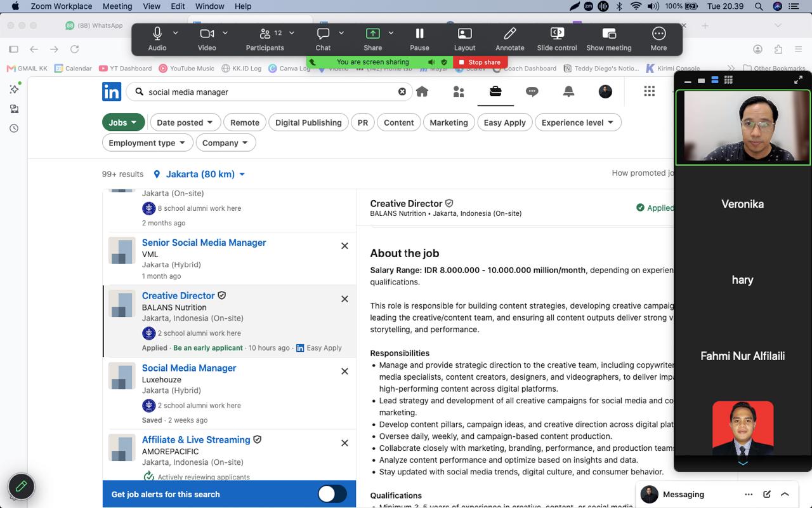Open the Window menu in menu bar

point(210,6)
